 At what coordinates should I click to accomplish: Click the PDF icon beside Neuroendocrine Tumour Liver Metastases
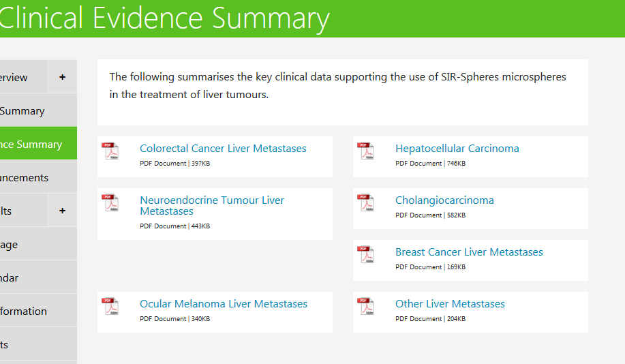coord(110,202)
